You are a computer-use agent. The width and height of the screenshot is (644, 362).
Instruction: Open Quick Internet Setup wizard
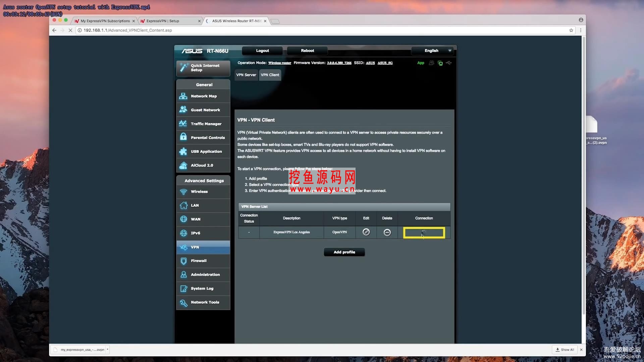[203, 68]
